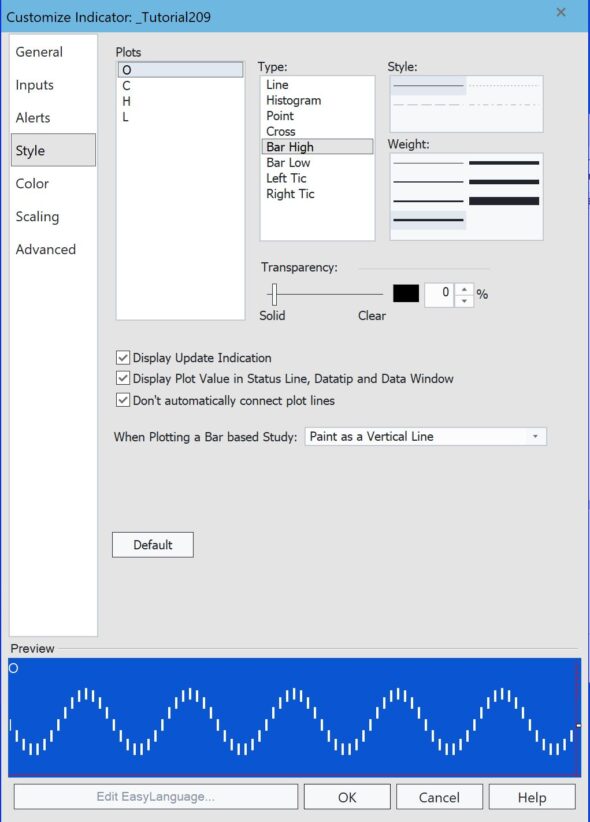Open the Paint as a Vertical Line dropdown
This screenshot has height=822, width=590.
[425, 436]
